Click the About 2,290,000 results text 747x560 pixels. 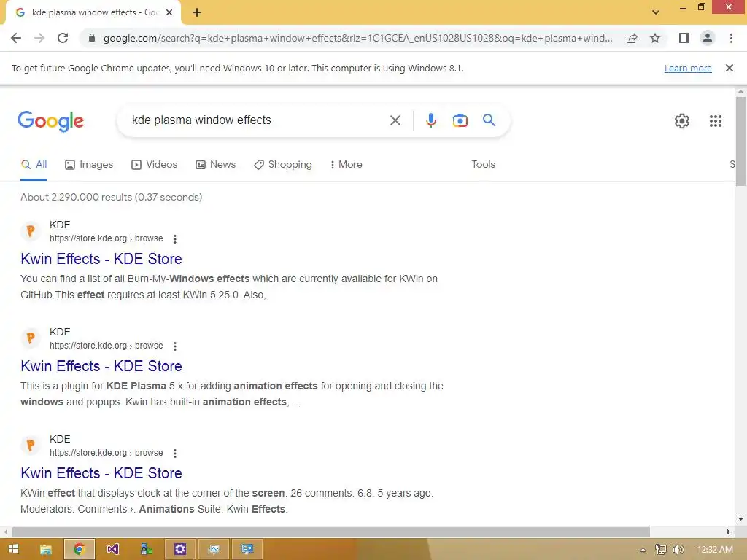pyautogui.click(x=111, y=197)
